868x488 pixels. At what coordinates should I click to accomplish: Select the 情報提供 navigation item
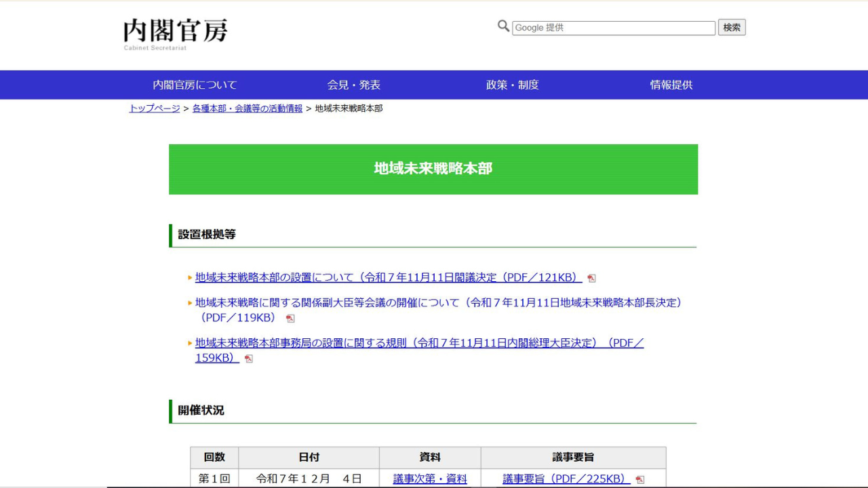[671, 85]
